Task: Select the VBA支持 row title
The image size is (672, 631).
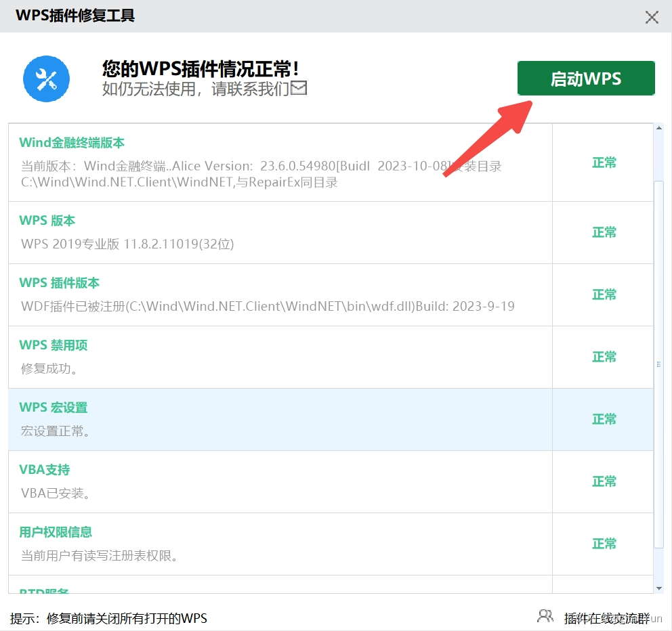Action: coord(45,469)
